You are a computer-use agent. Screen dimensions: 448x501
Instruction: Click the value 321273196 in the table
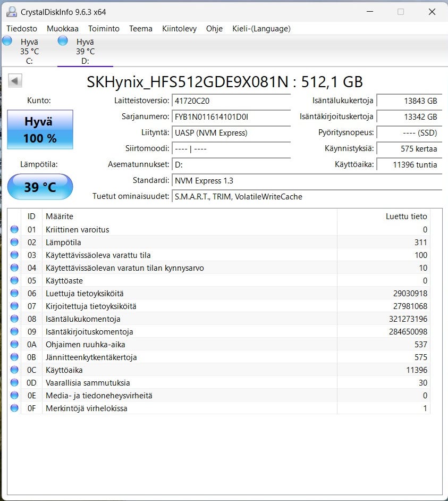tap(408, 319)
